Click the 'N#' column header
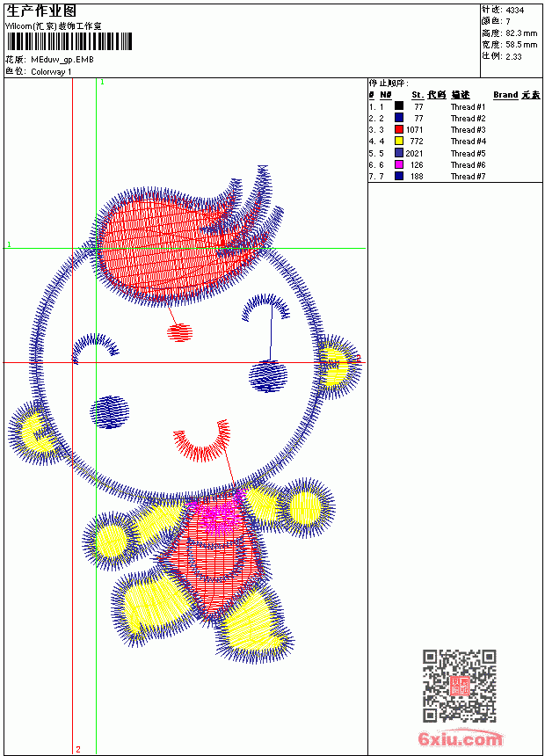This screenshot has height=756, width=545. click(385, 95)
